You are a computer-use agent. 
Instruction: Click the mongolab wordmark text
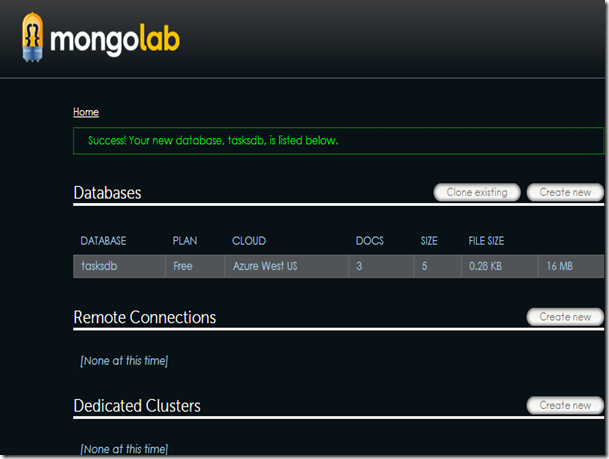point(115,40)
